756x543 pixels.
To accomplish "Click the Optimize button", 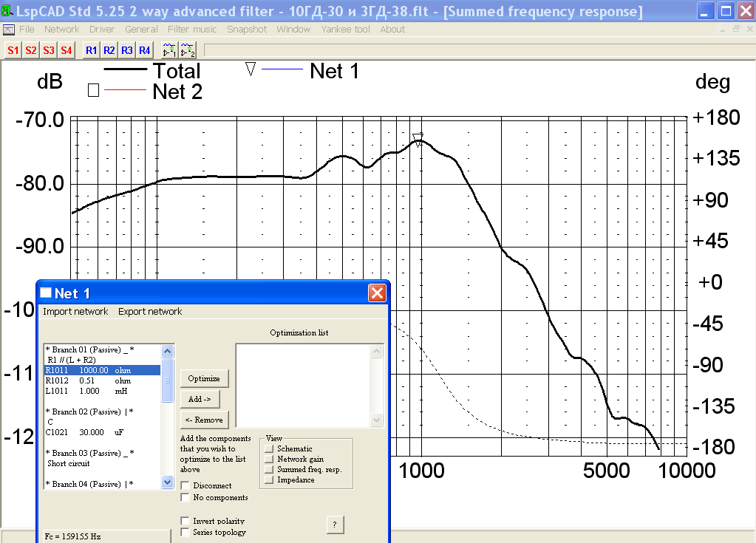I will point(204,379).
